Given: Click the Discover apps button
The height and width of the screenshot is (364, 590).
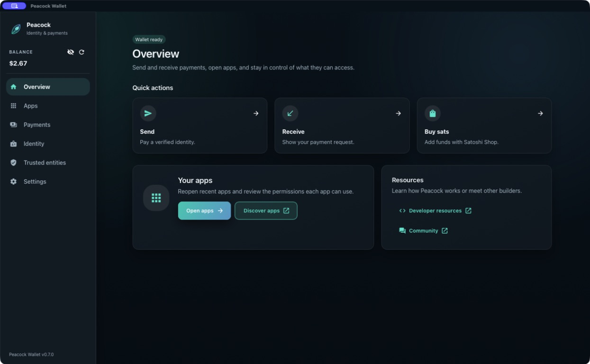Looking at the screenshot, I should point(266,211).
